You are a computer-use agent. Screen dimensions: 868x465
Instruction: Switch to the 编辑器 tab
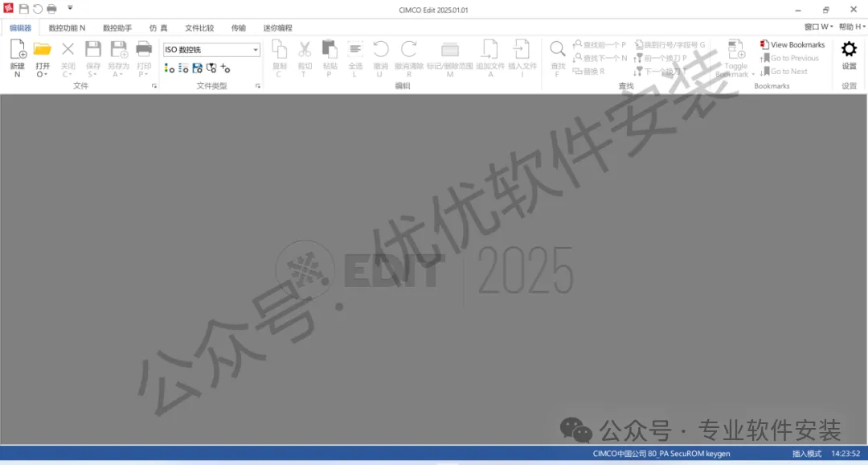tap(20, 27)
